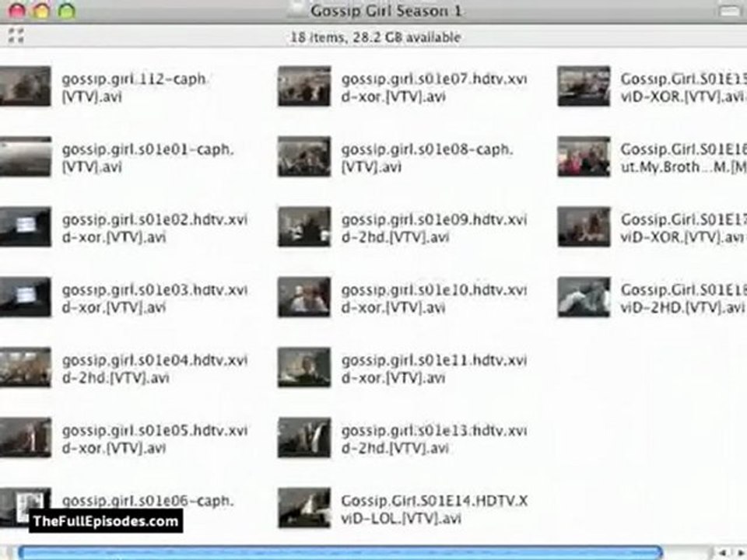Viewport: 747px width, 560px height.
Task: Click filename gossip.girl.s01e11.hdtv.xvid-xor.[VTV].avi
Action: 434,369
